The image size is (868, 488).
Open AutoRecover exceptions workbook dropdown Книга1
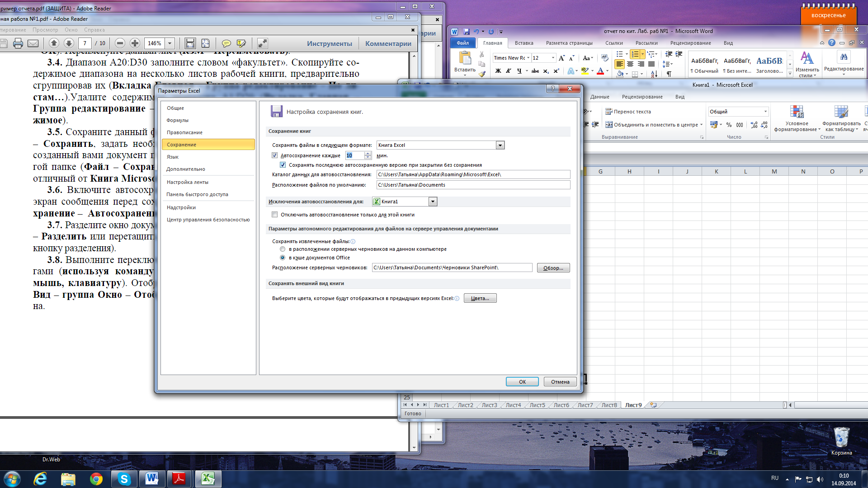click(x=433, y=202)
